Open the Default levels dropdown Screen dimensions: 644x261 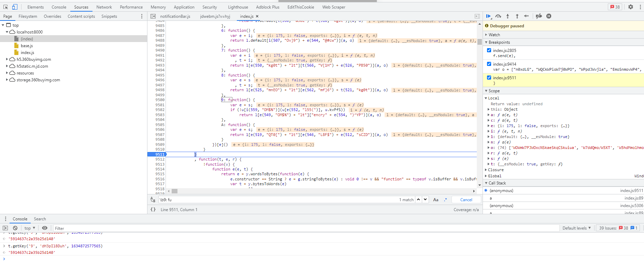pyautogui.click(x=576, y=228)
